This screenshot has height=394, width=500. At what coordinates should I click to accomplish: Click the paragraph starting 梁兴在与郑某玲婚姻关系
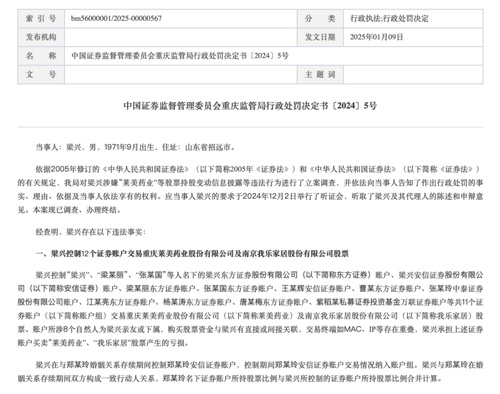pyautogui.click(x=250, y=372)
